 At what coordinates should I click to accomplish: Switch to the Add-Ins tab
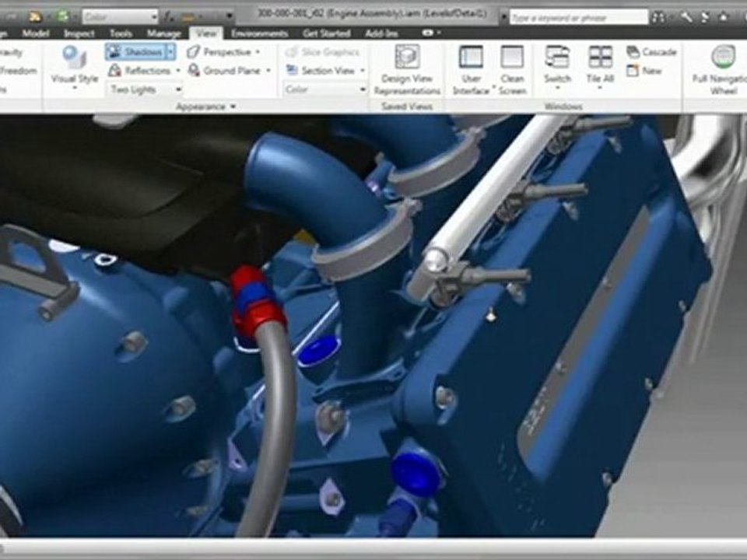381,33
